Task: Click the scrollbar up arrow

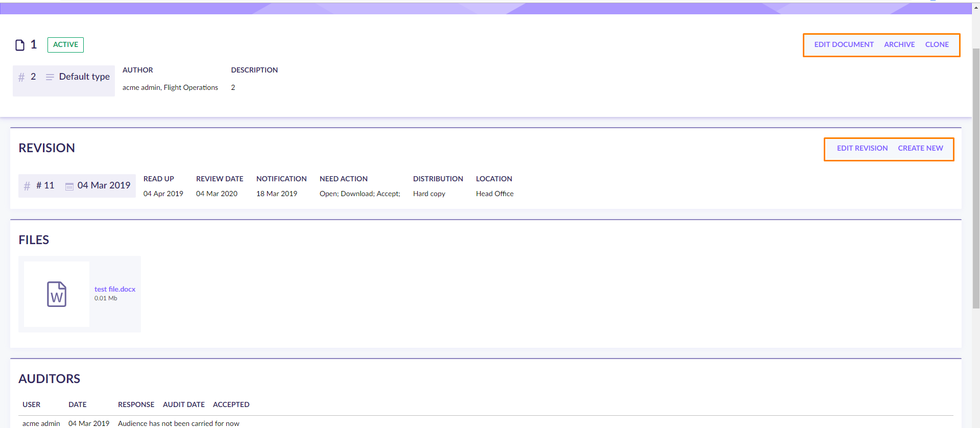Action: (975, 7)
